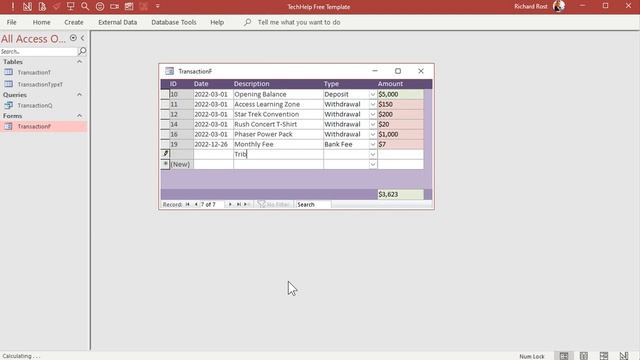Image resolution: width=640 pixels, height=360 pixels.
Task: Open Type dropdown in the (New) row
Action: click(372, 164)
